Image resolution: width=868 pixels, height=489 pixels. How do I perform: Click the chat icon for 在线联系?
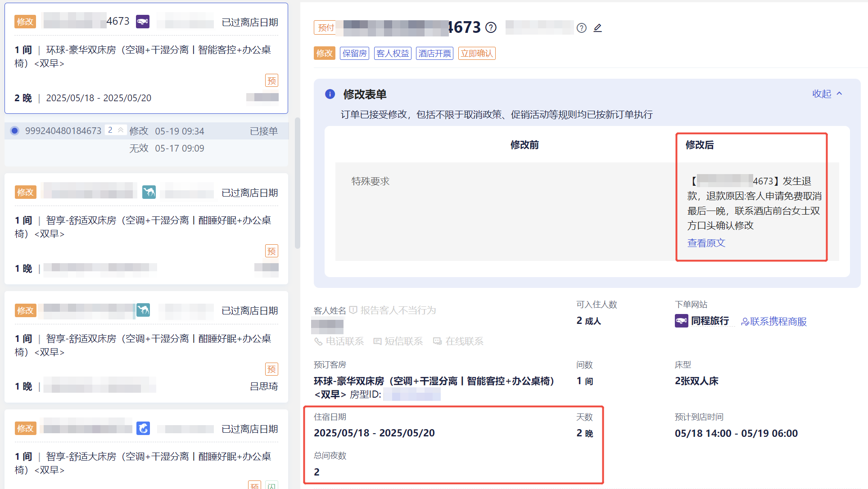click(x=437, y=341)
